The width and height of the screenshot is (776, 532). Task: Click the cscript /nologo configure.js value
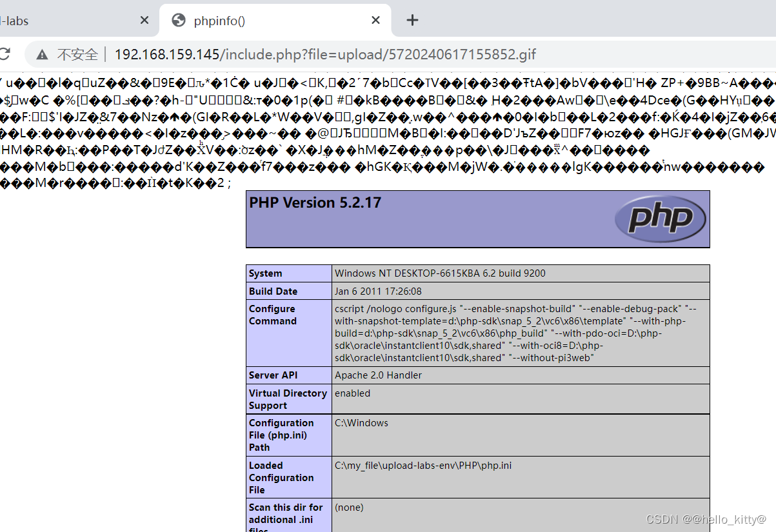[x=516, y=333]
